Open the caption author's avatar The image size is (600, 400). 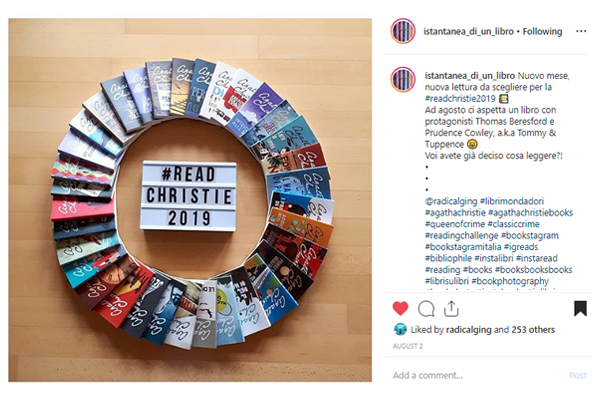click(403, 80)
